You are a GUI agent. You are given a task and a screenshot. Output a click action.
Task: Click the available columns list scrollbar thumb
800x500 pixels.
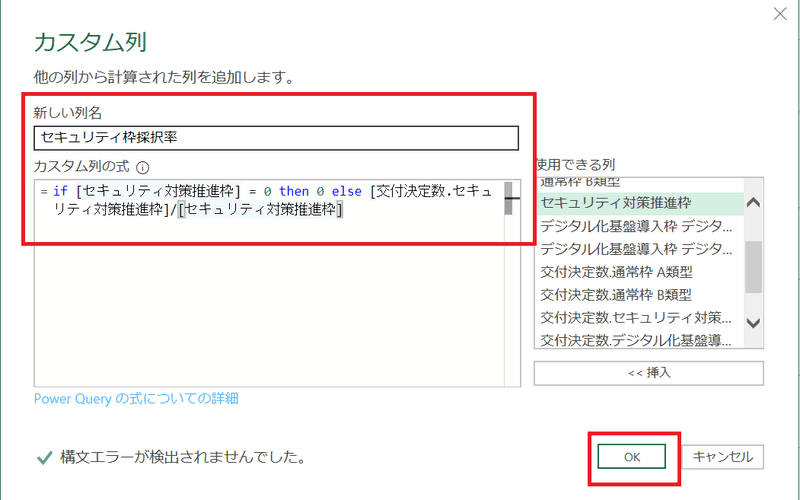click(753, 264)
